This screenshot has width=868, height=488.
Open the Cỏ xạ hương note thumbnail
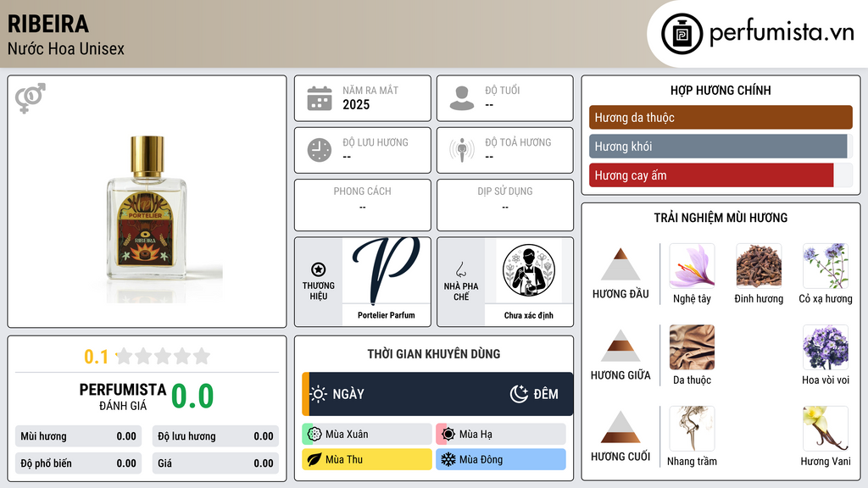[x=826, y=266]
